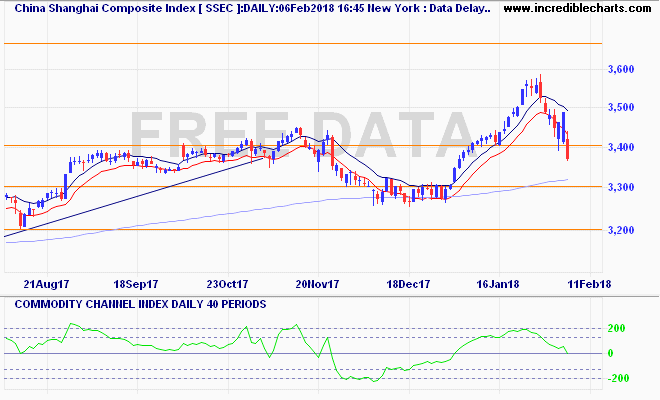660x400 pixels.
Task: Click the 20Nov17 date label
Action: click(317, 284)
